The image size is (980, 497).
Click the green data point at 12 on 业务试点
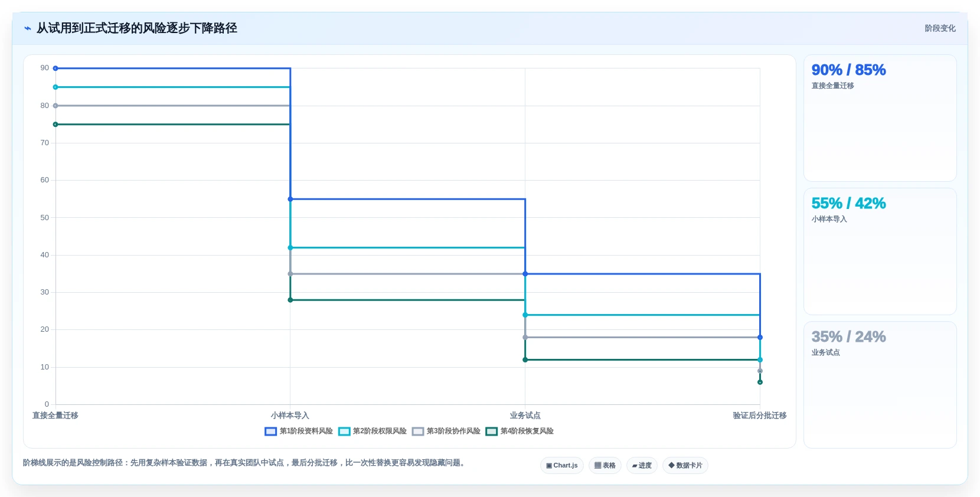coord(525,360)
